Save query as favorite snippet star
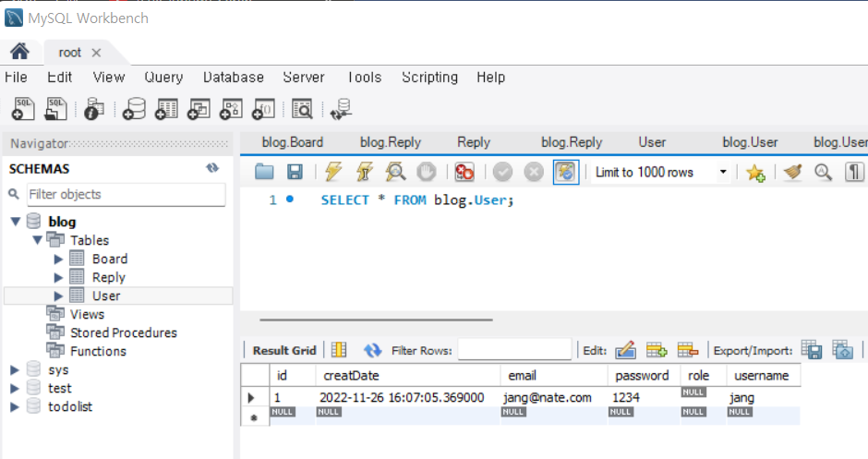 pyautogui.click(x=755, y=173)
